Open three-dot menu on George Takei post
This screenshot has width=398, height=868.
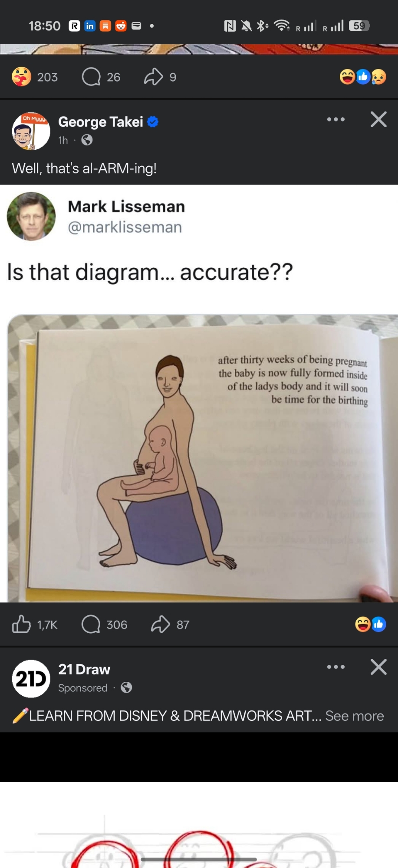pyautogui.click(x=336, y=119)
